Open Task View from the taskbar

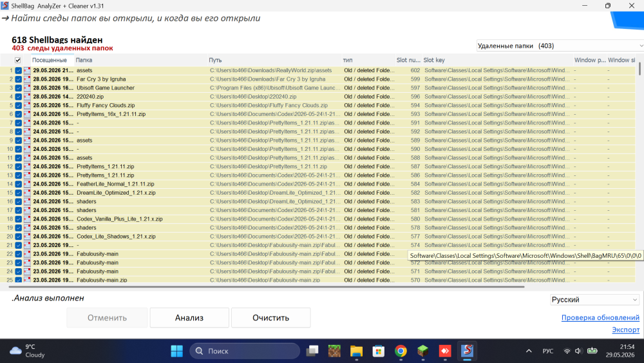pyautogui.click(x=312, y=351)
